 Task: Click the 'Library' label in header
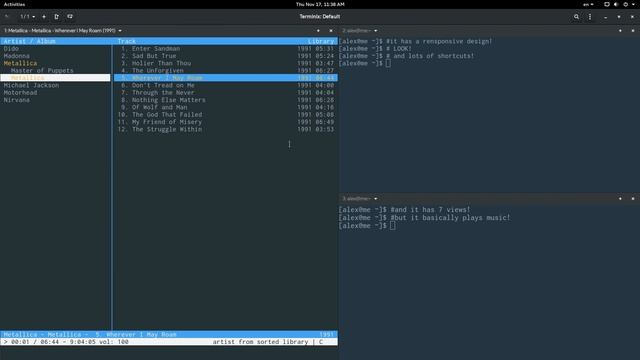click(321, 41)
